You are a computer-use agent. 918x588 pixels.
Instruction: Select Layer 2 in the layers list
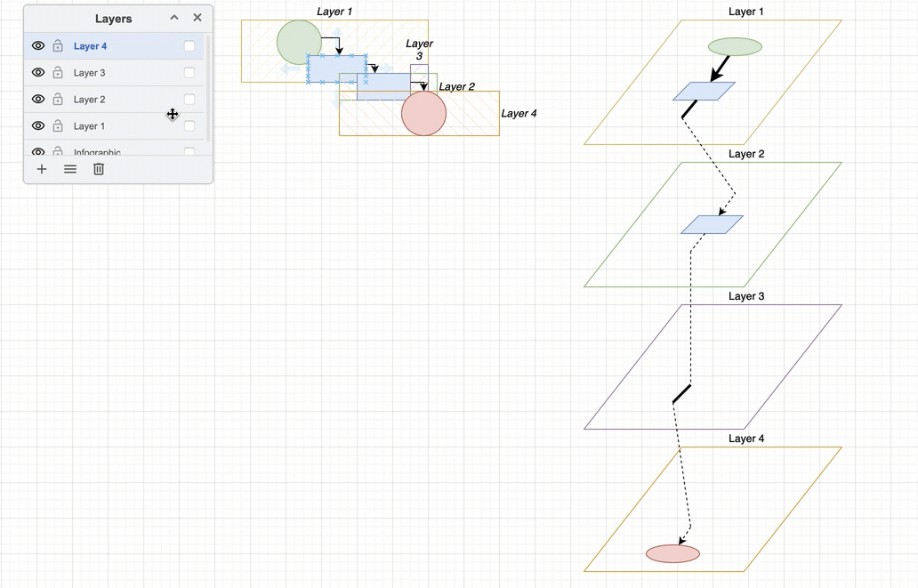90,99
